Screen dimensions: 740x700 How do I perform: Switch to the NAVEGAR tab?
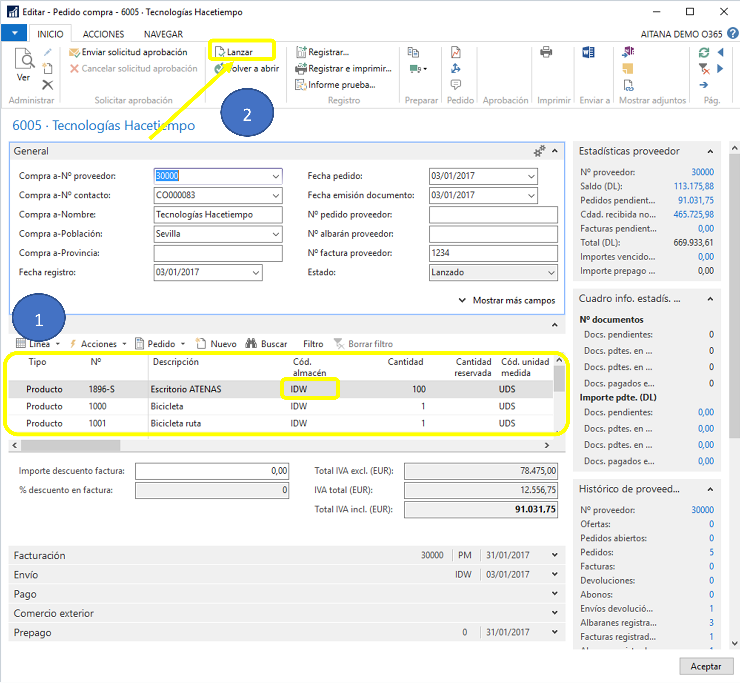163,34
